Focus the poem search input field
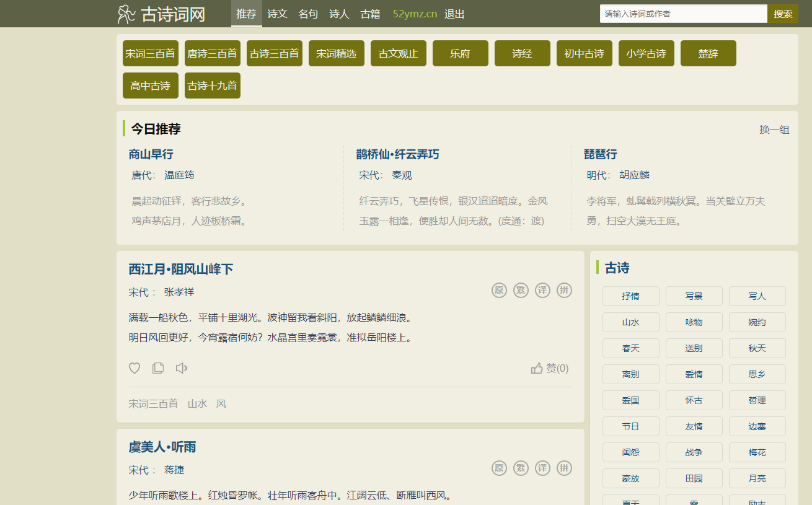The width and height of the screenshot is (812, 505). (x=683, y=14)
